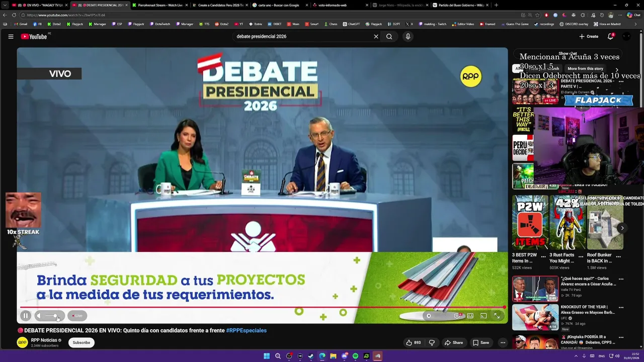The width and height of the screenshot is (644, 362).
Task: Open options for Roof Bunker video
Action: [x=618, y=256]
